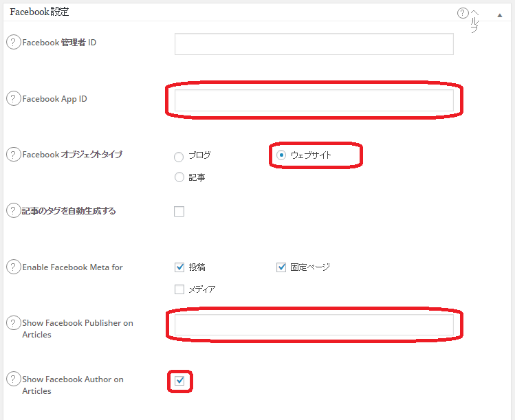
Task: Select the ブログ radio button
Action: pyautogui.click(x=179, y=157)
